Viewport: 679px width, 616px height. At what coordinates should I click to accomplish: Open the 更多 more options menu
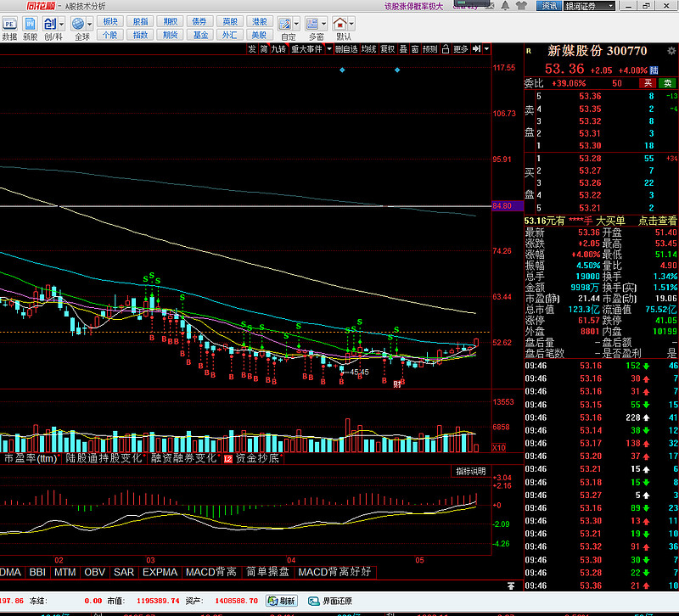click(x=461, y=49)
